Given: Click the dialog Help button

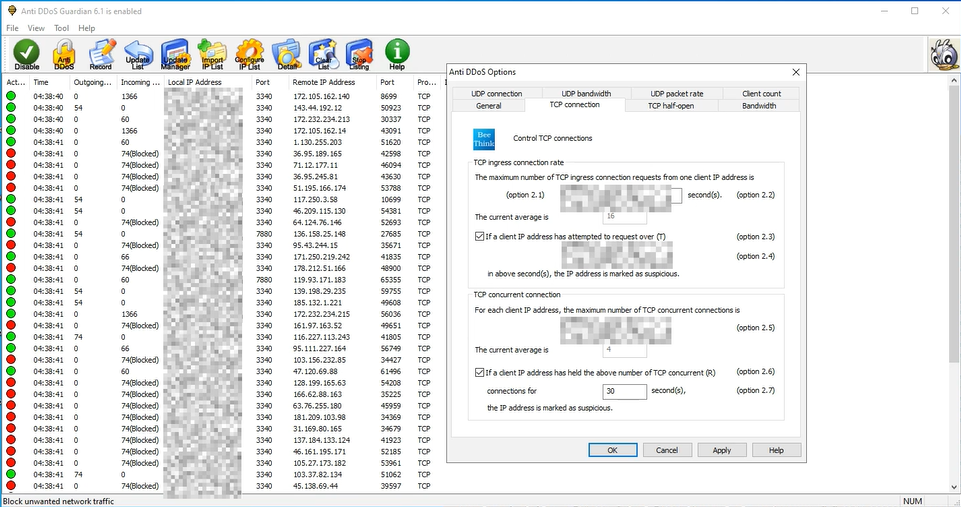Looking at the screenshot, I should (x=777, y=450).
